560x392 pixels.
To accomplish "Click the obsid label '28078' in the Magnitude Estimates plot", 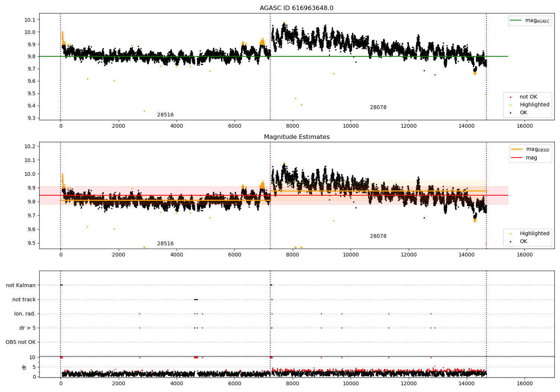I will coord(378,236).
